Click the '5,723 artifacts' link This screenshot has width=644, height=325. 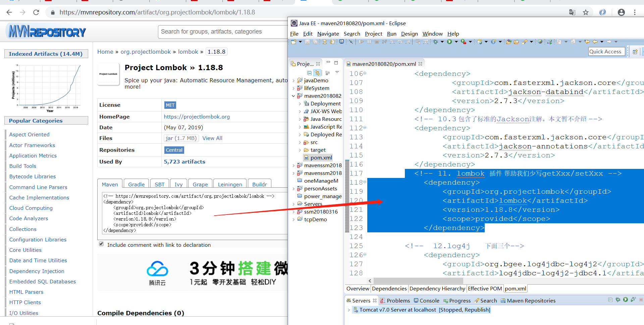click(184, 161)
